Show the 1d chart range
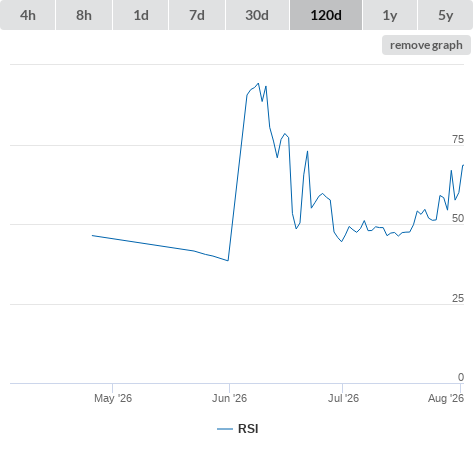 coord(141,15)
